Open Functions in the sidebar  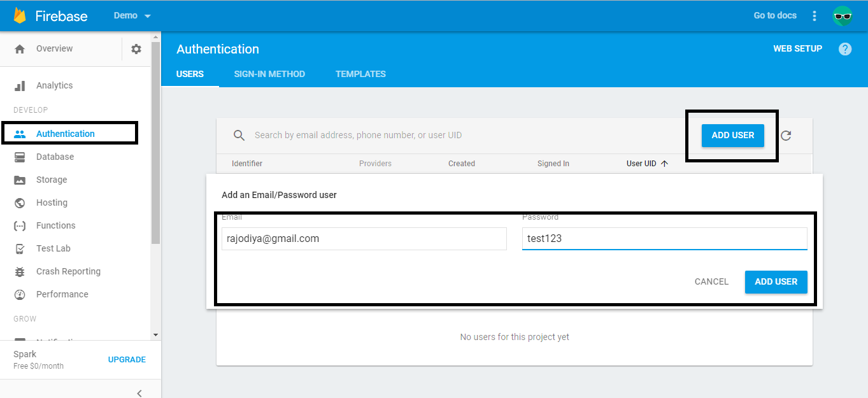coord(55,225)
